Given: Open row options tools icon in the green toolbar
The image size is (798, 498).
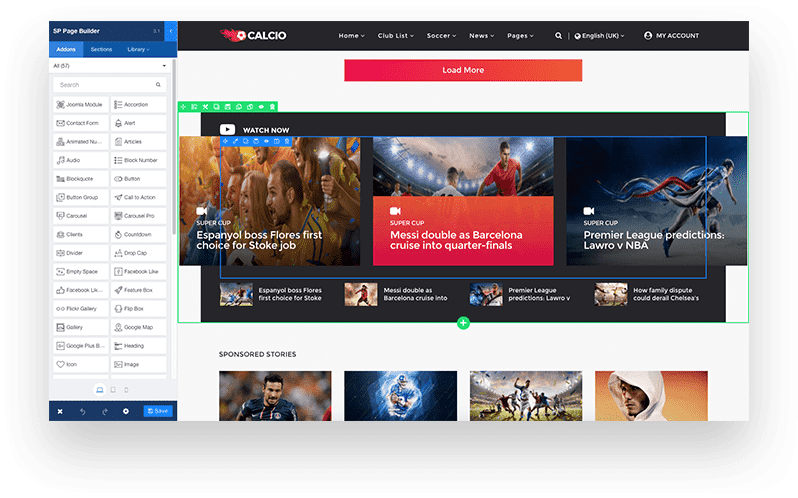Looking at the screenshot, I should tap(206, 107).
